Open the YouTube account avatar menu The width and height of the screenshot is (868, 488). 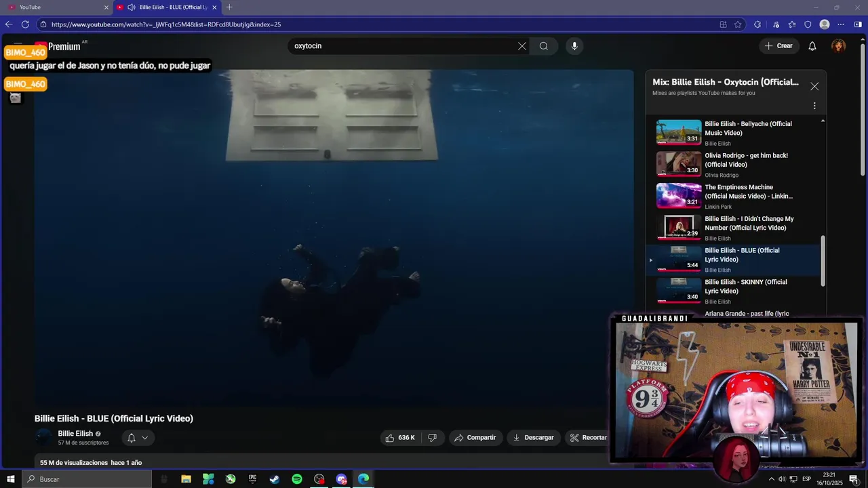[x=839, y=46]
